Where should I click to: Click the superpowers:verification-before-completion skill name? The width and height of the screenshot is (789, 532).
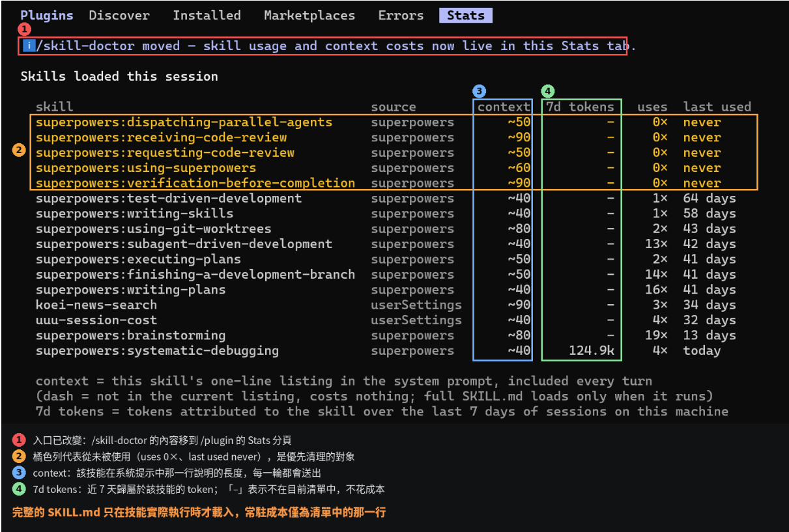(195, 183)
